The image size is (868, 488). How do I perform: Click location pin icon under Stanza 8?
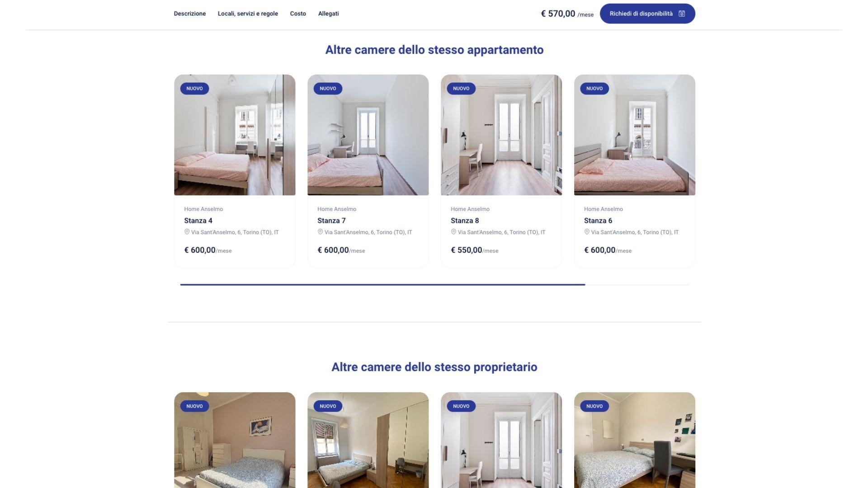coord(453,232)
